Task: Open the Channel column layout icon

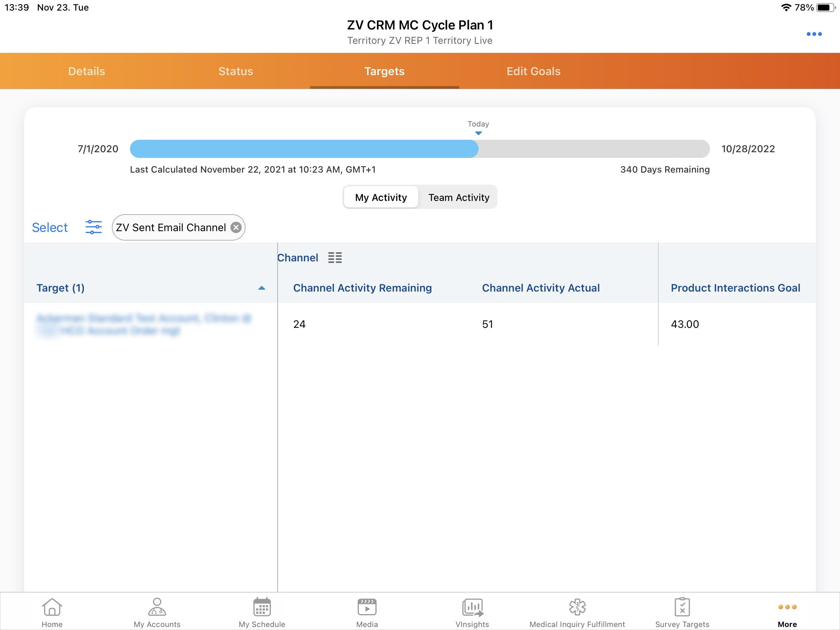Action: 335,258
